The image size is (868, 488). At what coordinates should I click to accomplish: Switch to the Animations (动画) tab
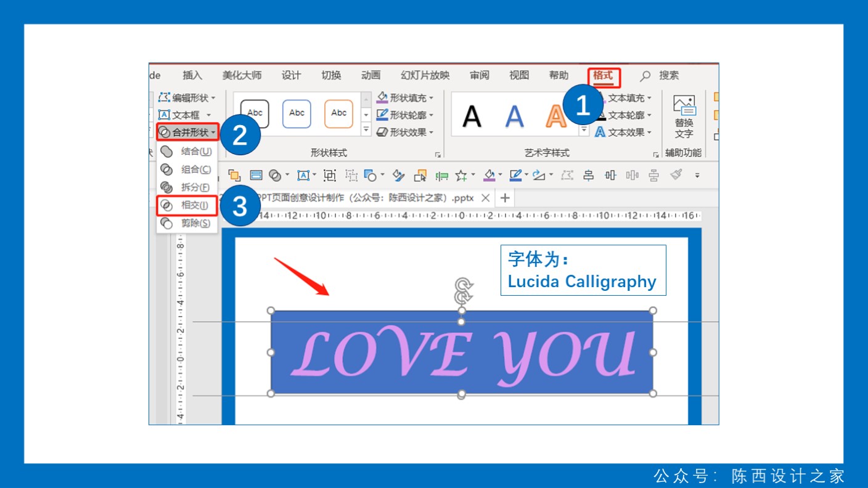click(371, 75)
